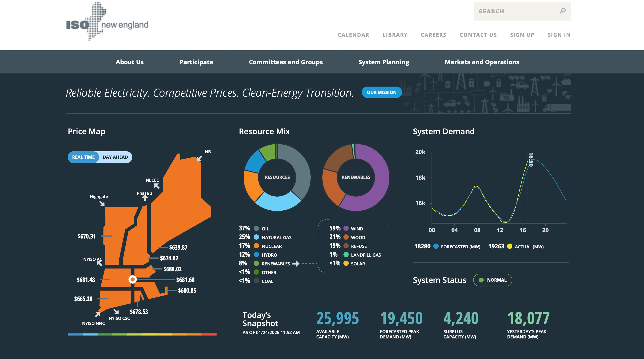Select Real Time price map view
Viewport: 644px width, 359px height.
tap(83, 157)
